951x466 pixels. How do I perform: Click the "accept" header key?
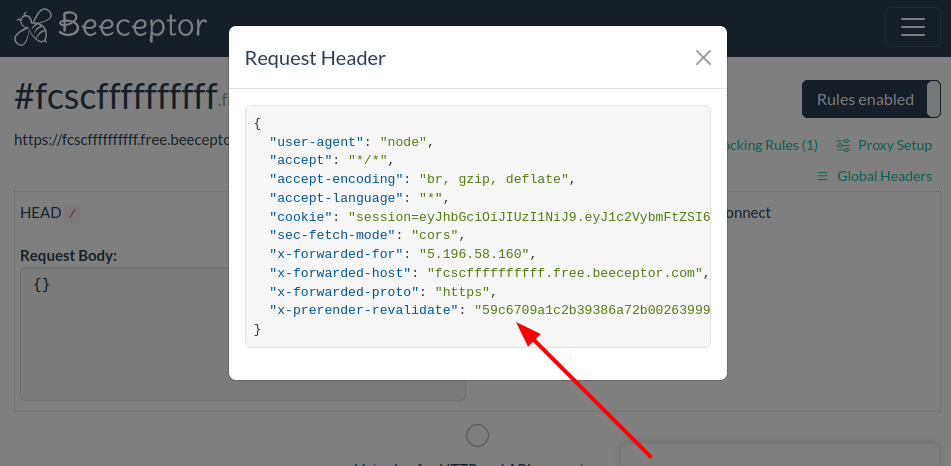tap(301, 161)
